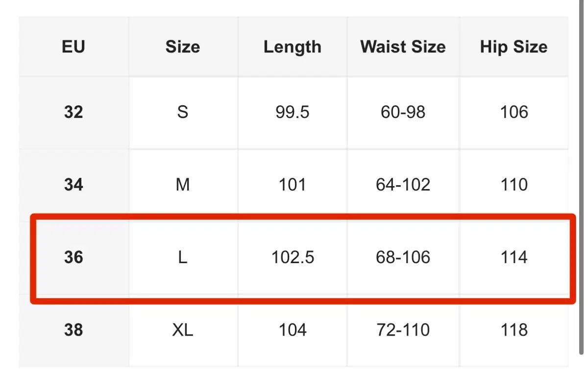The width and height of the screenshot is (588, 384).
Task: Click the Size column header
Action: (183, 47)
